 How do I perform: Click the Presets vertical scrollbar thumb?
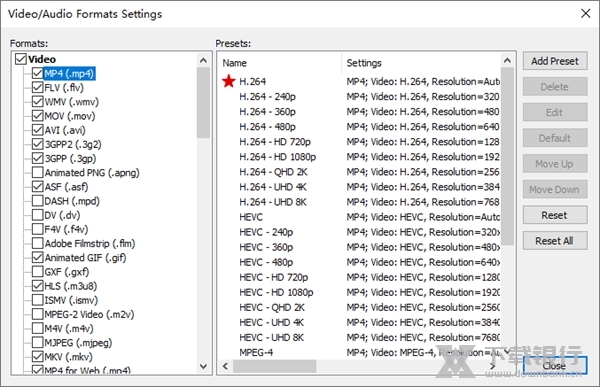tap(507, 156)
